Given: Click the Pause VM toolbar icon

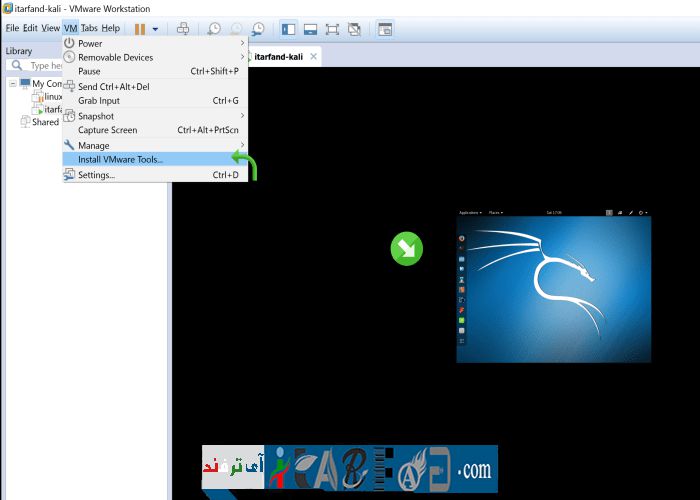Looking at the screenshot, I should tap(140, 28).
